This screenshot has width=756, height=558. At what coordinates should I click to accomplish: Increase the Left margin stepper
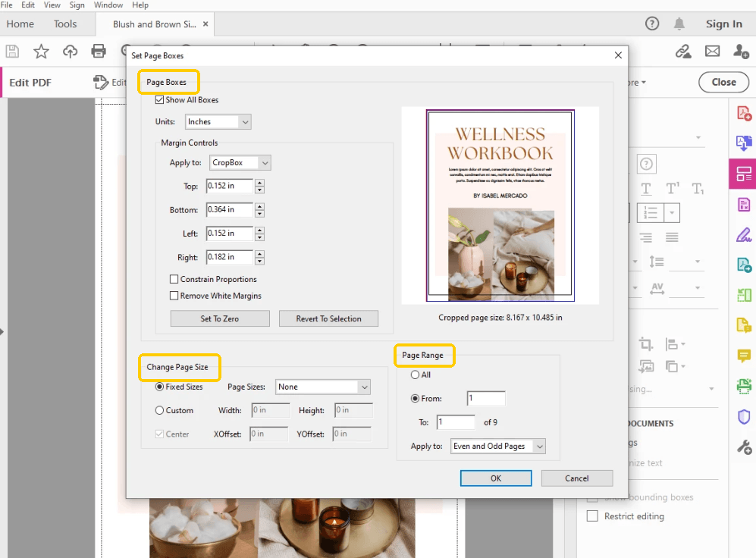pos(260,230)
